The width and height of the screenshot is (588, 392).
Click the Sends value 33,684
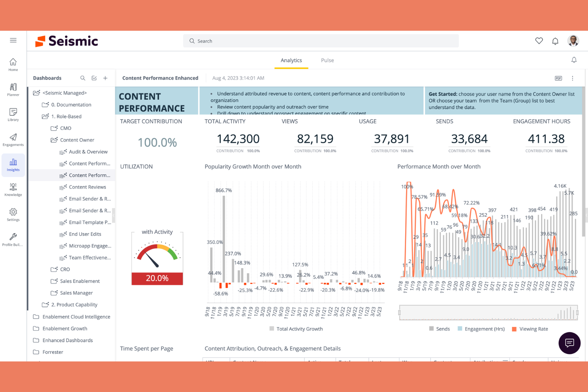point(469,139)
